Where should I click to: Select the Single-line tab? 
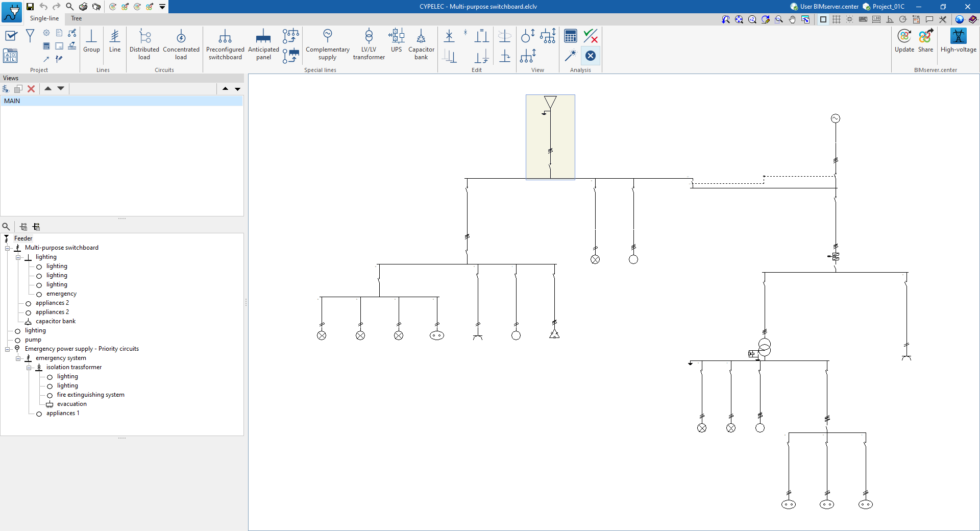(44, 18)
